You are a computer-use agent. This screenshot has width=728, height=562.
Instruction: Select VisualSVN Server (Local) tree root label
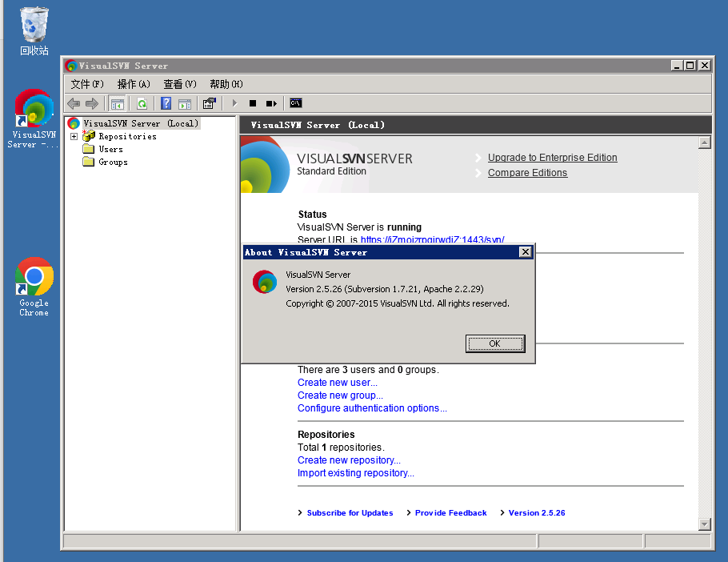point(141,123)
